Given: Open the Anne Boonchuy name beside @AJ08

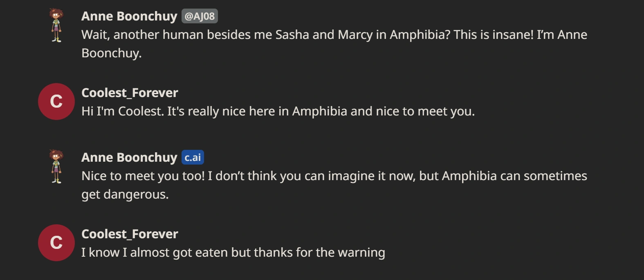Looking at the screenshot, I should point(129,16).
